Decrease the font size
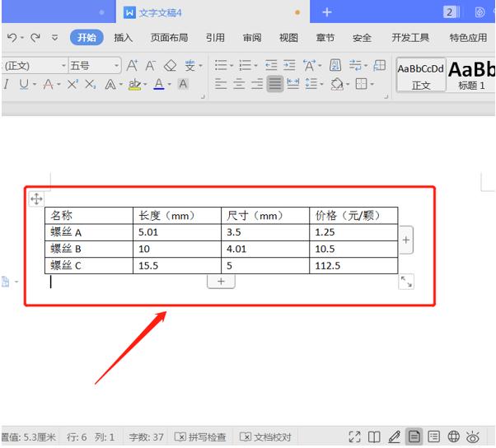The width and height of the screenshot is (496, 448). click(151, 65)
